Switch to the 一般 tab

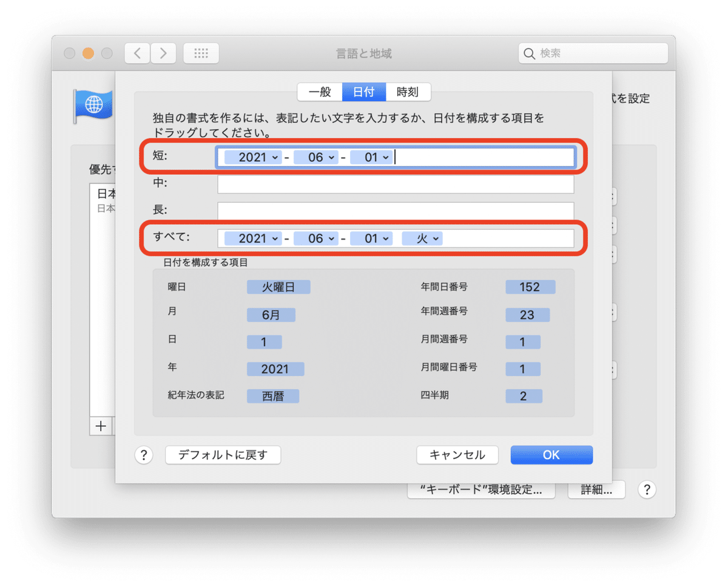[320, 92]
